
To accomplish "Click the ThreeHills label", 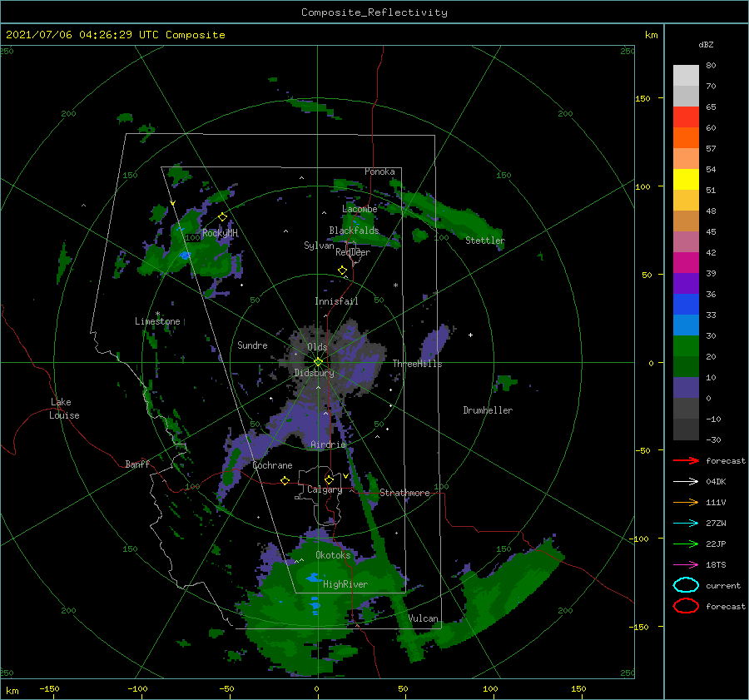I will coord(417,364).
